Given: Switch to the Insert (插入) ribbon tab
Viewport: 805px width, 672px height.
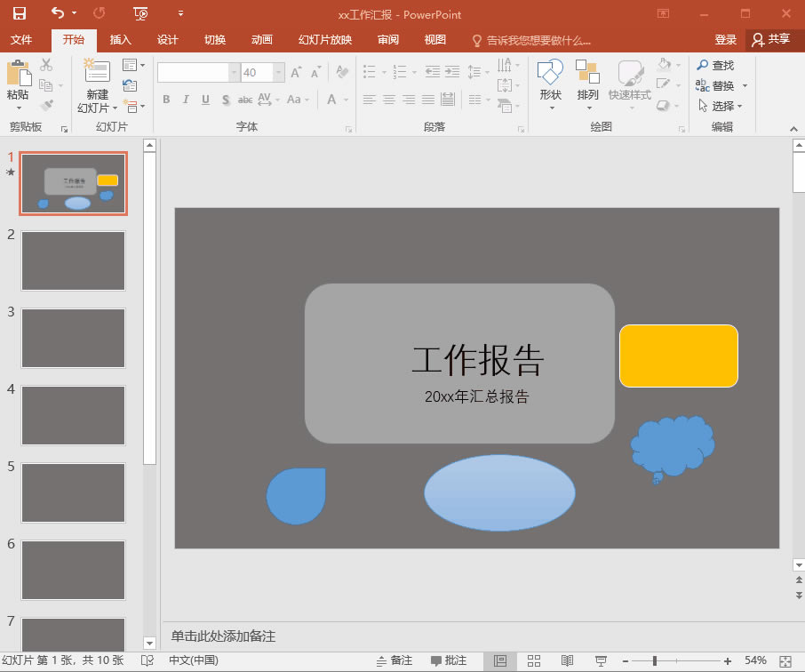Looking at the screenshot, I should tap(120, 40).
